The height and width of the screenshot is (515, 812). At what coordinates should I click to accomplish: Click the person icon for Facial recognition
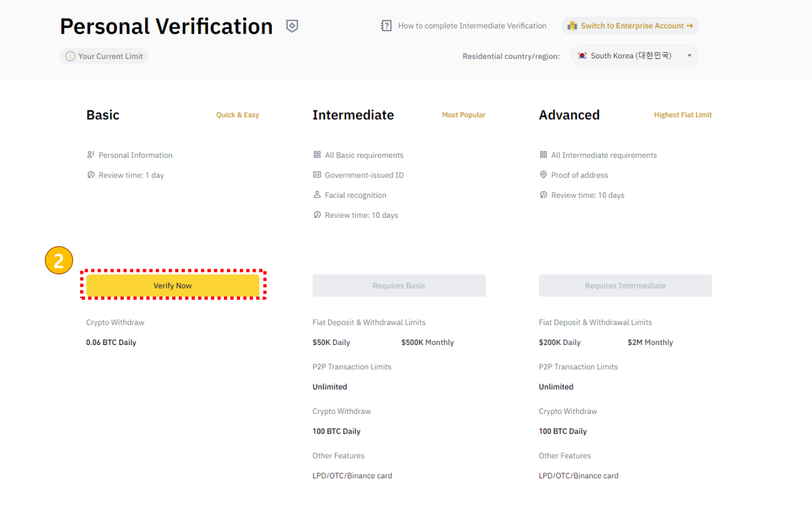pos(317,195)
